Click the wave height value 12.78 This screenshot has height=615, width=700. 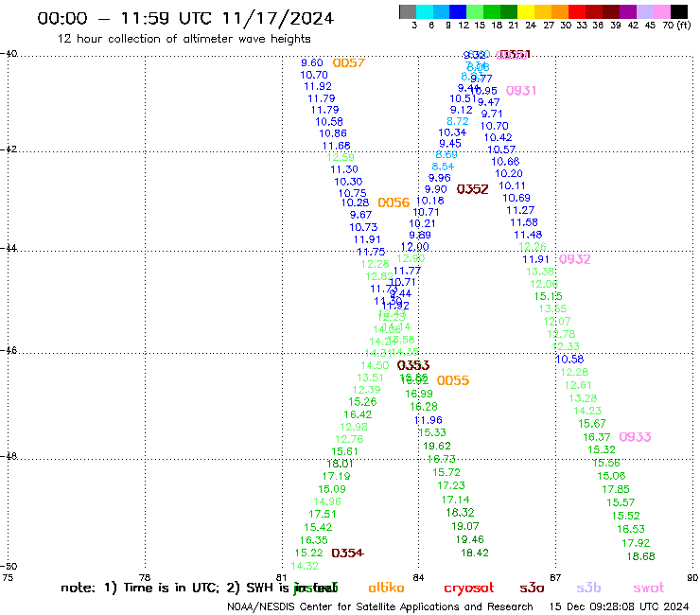(561, 334)
